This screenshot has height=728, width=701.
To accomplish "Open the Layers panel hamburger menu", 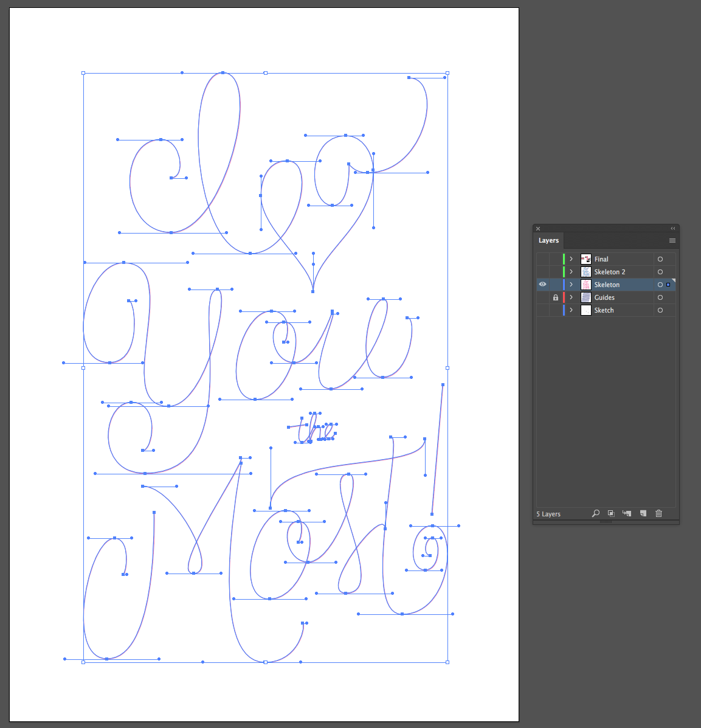I will (672, 240).
